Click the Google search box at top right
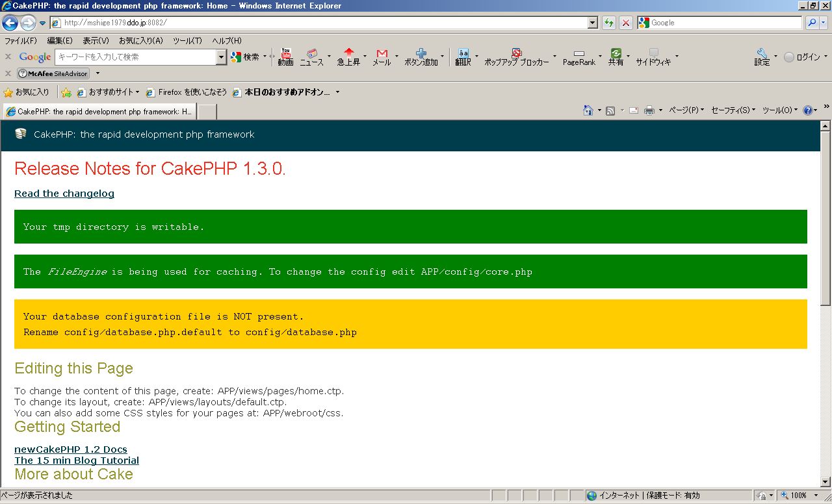The width and height of the screenshot is (832, 504). tap(720, 23)
